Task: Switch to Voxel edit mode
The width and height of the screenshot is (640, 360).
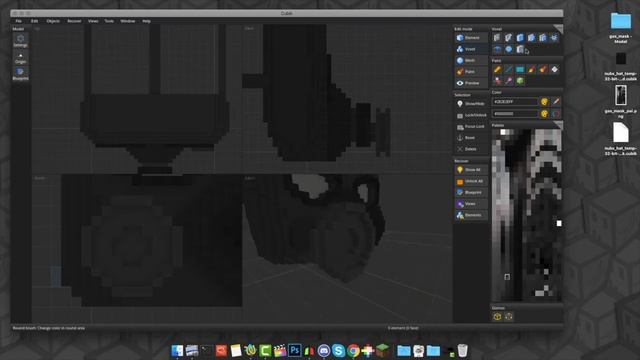Action: click(x=471, y=49)
